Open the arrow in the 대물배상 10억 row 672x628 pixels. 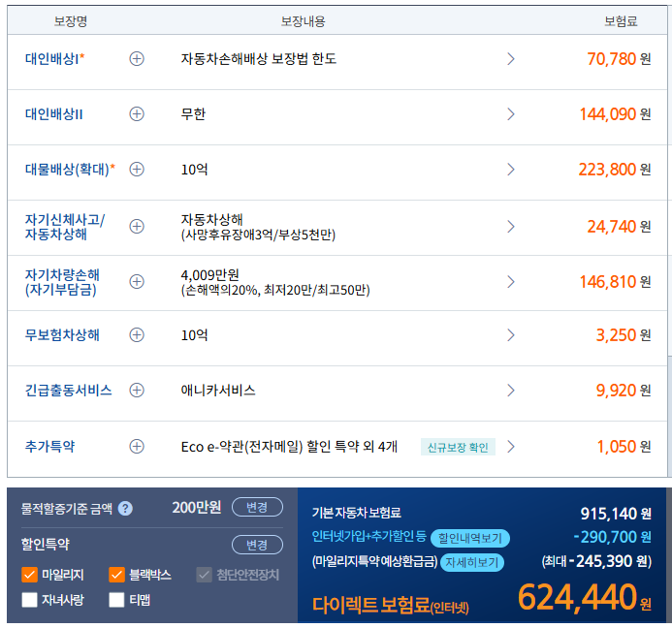[x=510, y=170]
